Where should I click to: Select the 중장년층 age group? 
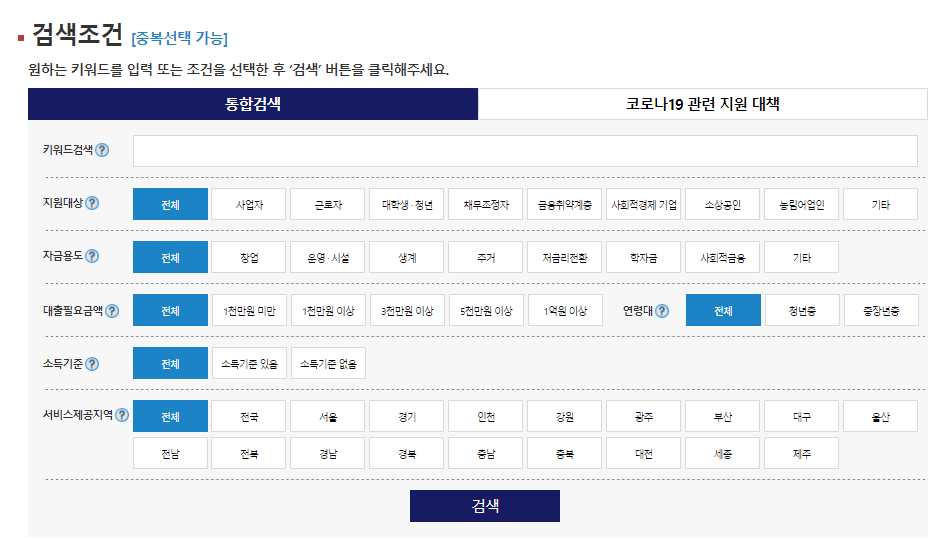point(881,310)
